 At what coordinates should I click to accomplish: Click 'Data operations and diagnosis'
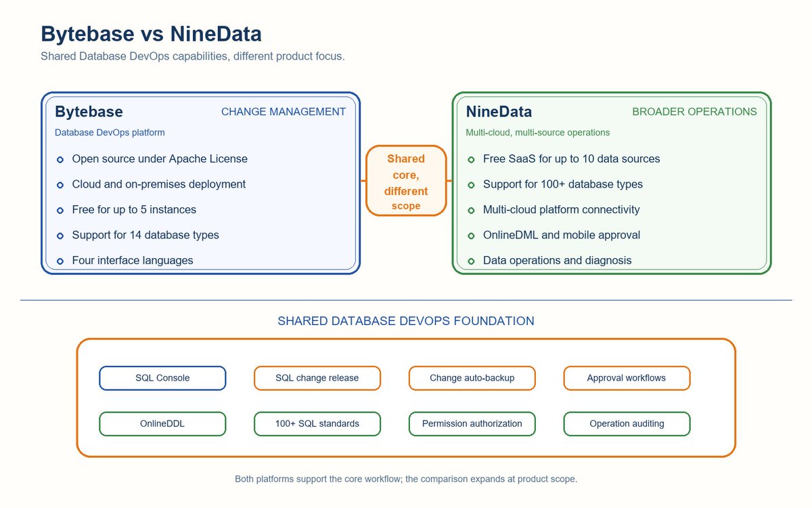pos(558,261)
